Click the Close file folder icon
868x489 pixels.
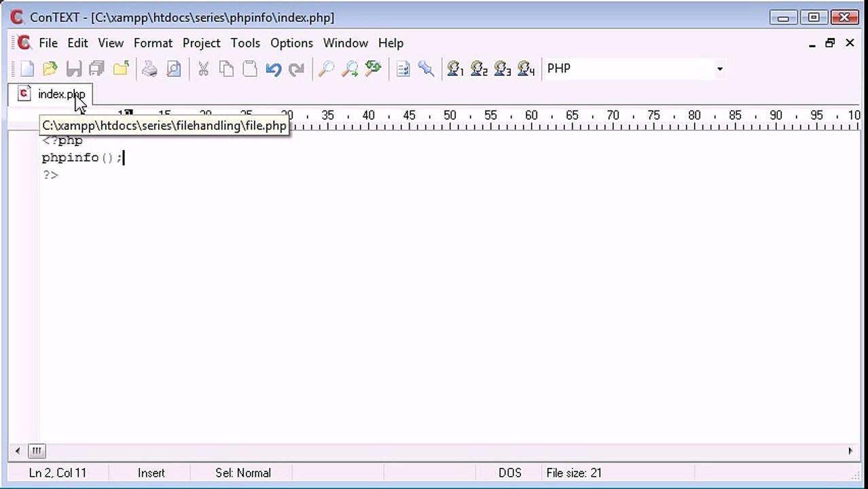[x=121, y=69]
